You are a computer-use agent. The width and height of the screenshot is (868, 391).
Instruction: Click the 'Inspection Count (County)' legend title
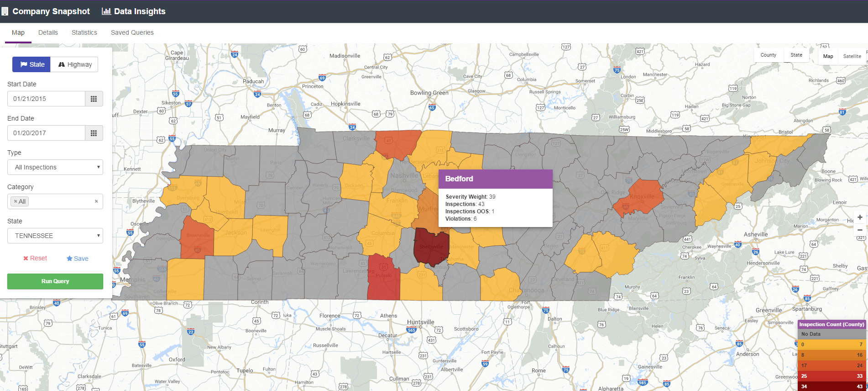pyautogui.click(x=831, y=324)
